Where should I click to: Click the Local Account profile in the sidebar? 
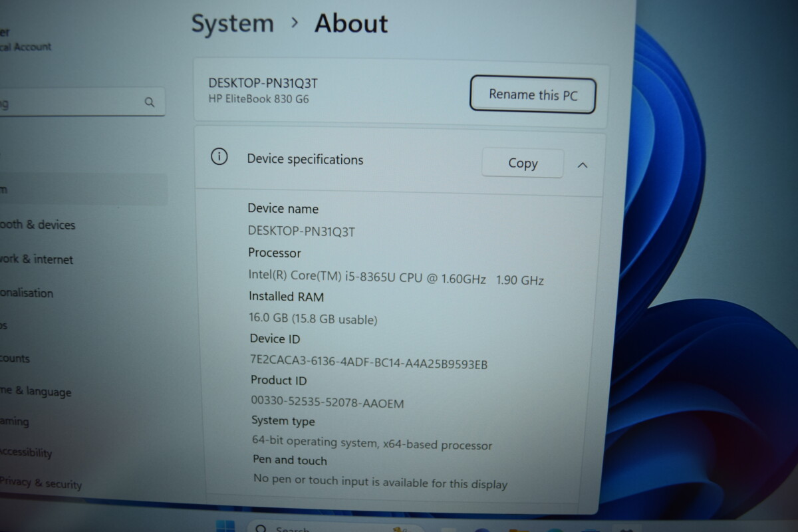25,39
